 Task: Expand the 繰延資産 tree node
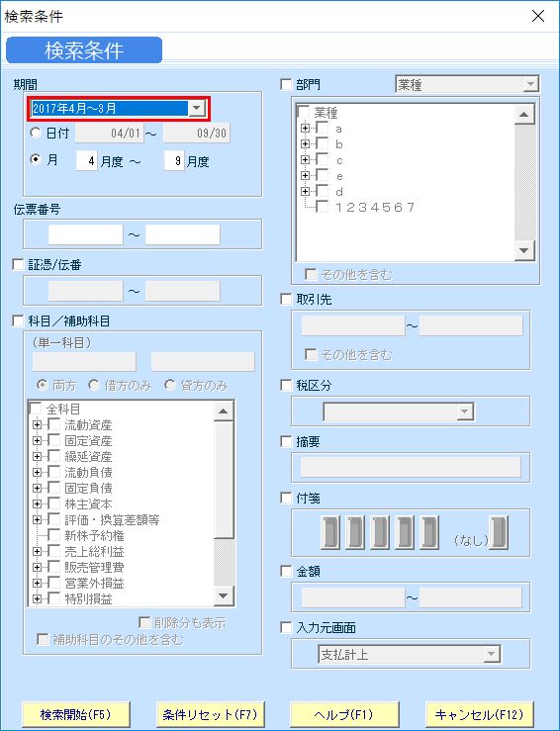(37, 456)
